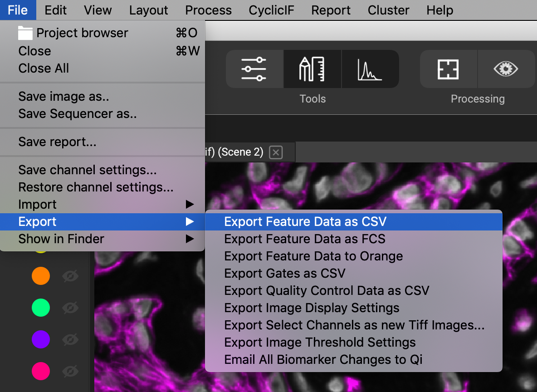Open the Import submenu
This screenshot has width=537, height=392.
point(103,205)
